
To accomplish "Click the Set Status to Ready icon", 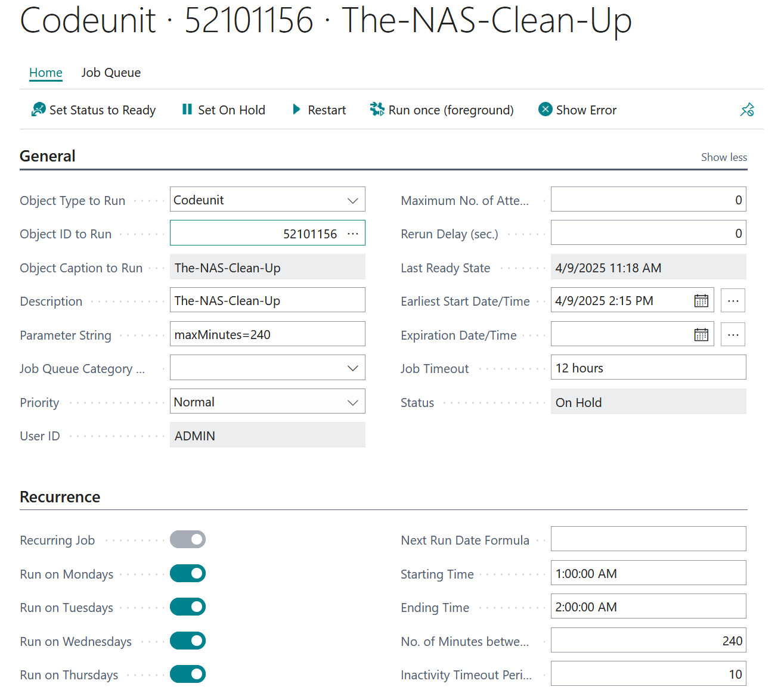I will 39,110.
